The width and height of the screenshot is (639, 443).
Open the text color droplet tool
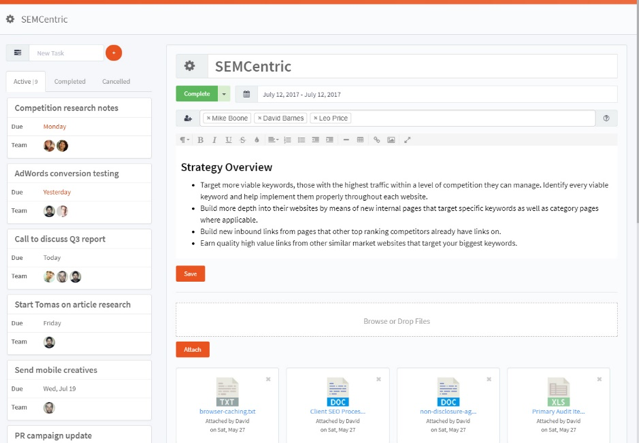[x=257, y=140]
